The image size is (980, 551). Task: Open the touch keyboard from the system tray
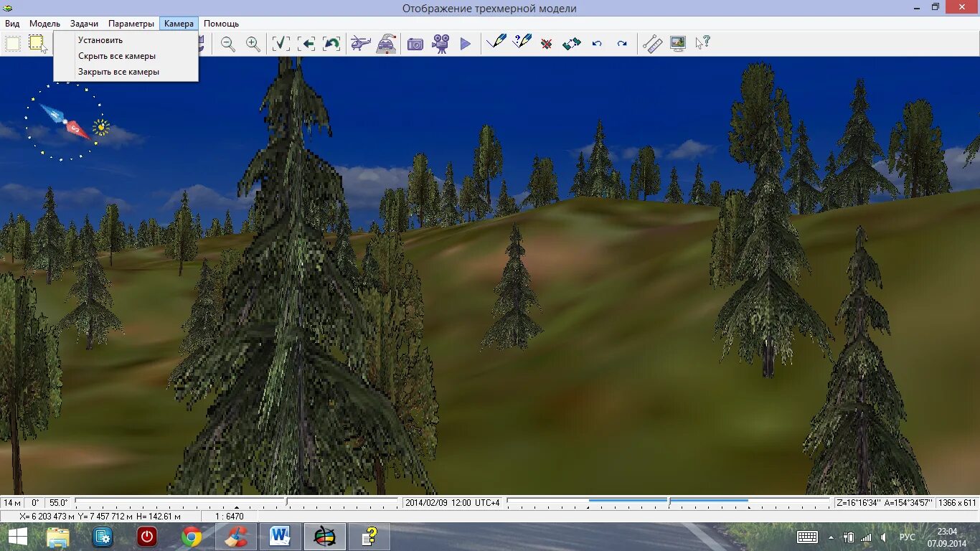tap(807, 537)
